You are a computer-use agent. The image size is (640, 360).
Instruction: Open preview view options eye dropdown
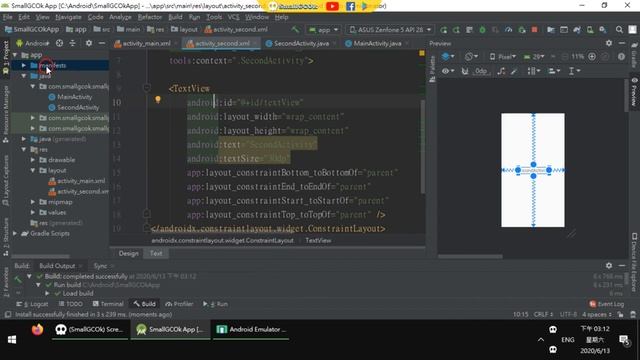coord(447,71)
